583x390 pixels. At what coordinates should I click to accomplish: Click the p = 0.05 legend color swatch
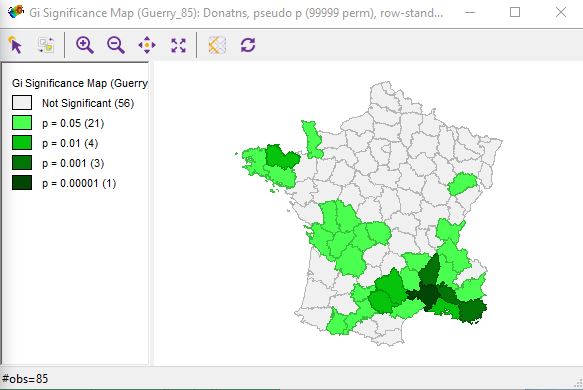pyautogui.click(x=22, y=123)
